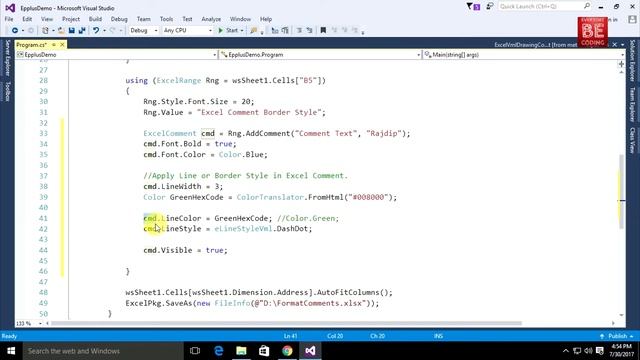640x360 pixels.
Task: Click the Quick Launch search magnifier
Action: click(587, 6)
